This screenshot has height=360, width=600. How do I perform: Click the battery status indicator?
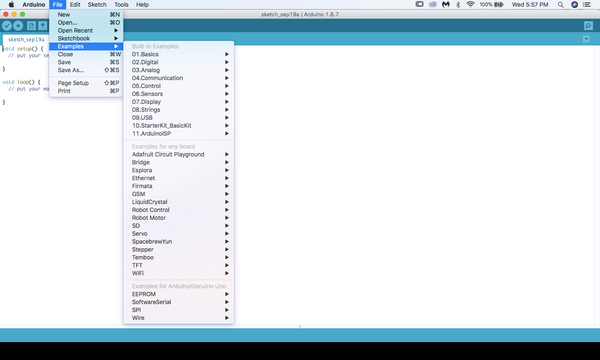492,5
